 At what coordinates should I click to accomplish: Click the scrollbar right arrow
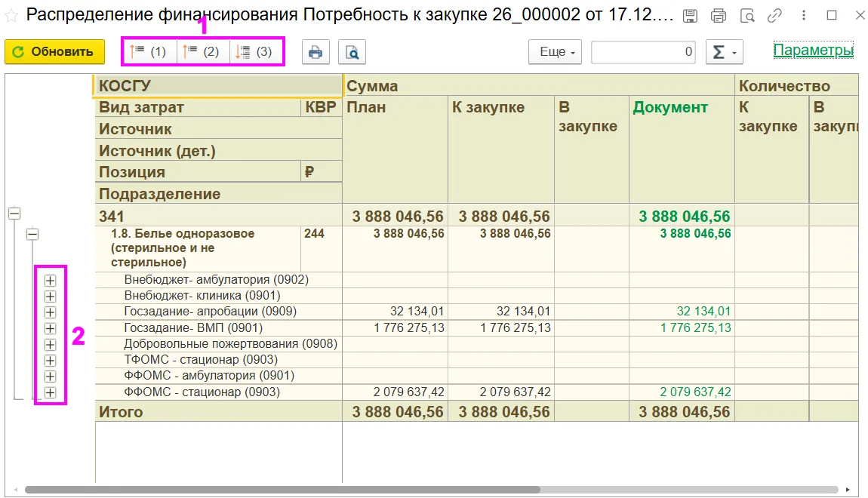[x=848, y=490]
